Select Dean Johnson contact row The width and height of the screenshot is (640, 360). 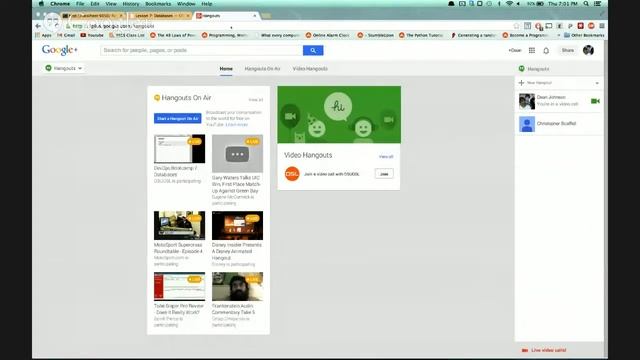(x=559, y=101)
